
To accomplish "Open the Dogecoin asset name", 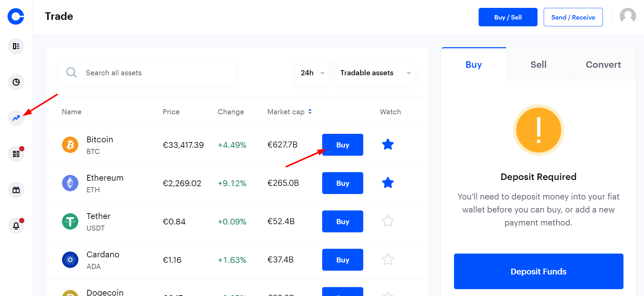I will [105, 292].
